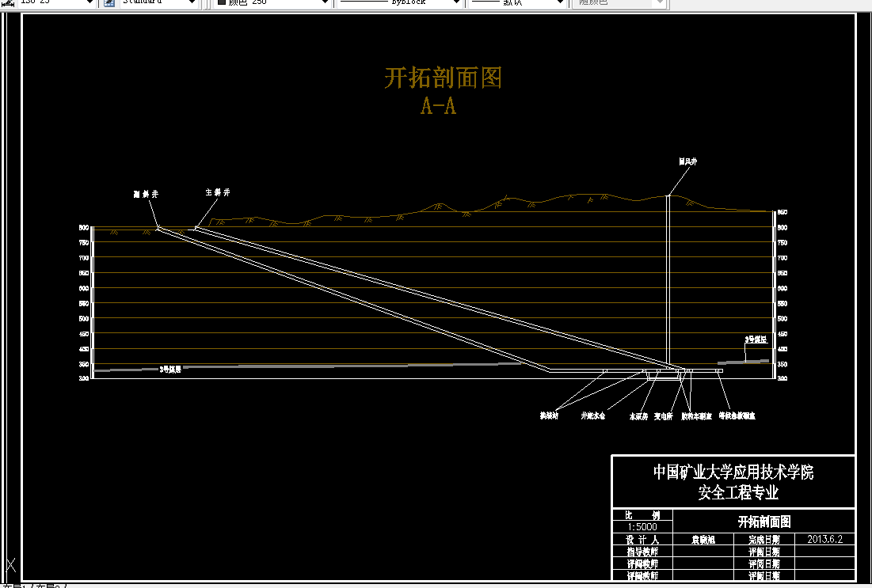Select the 水泵房 label
872x588 pixels.
coord(638,416)
